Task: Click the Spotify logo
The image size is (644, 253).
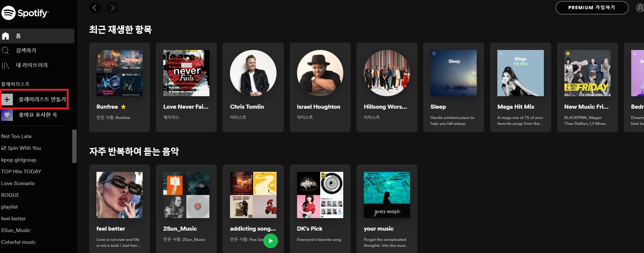Action: pyautogui.click(x=25, y=13)
